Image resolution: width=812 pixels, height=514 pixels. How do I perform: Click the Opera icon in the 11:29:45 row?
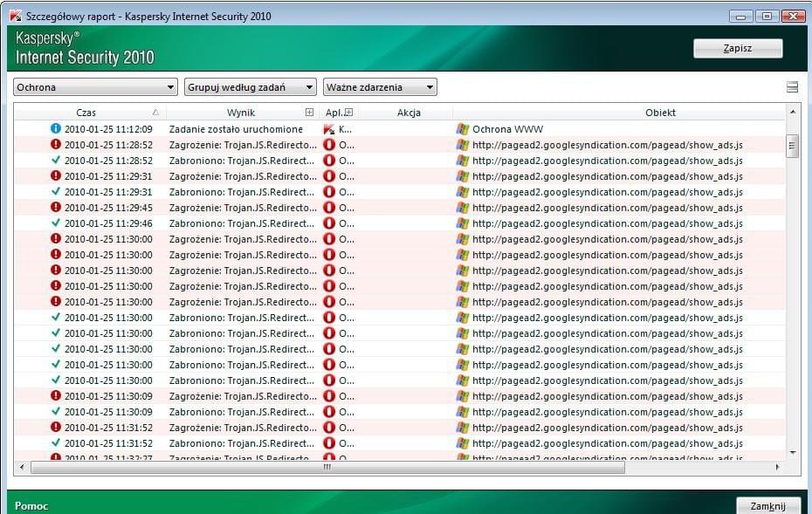click(x=329, y=208)
